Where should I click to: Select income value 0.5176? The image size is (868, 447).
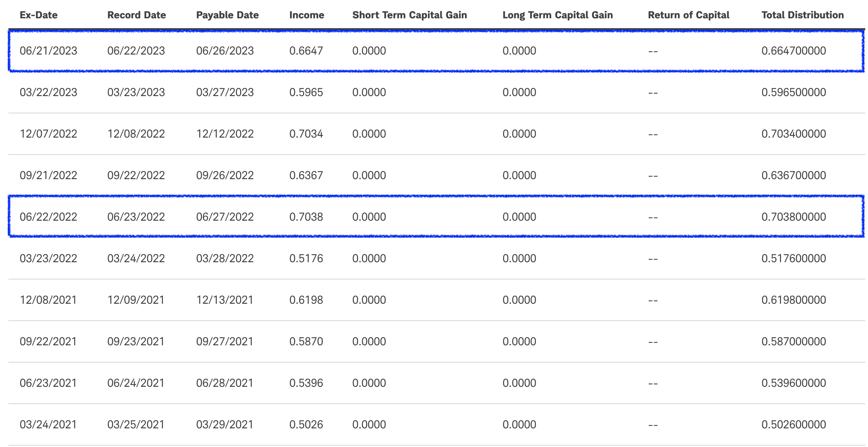click(306, 259)
